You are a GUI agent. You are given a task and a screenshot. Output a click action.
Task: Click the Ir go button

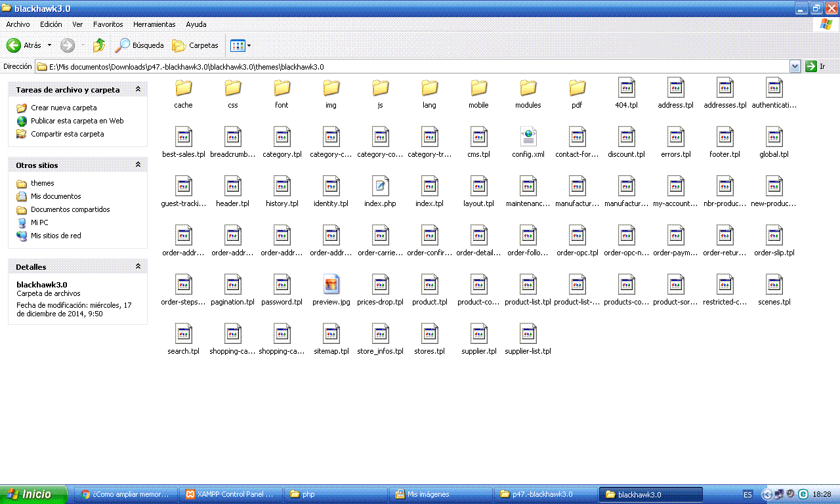pyautogui.click(x=816, y=66)
